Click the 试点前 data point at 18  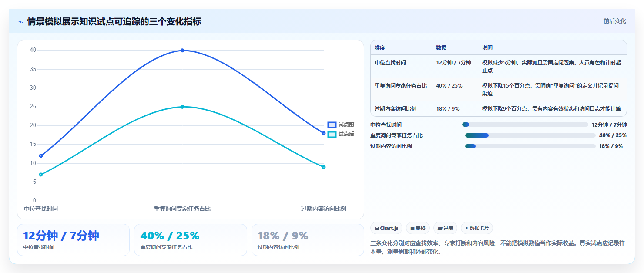(324, 133)
